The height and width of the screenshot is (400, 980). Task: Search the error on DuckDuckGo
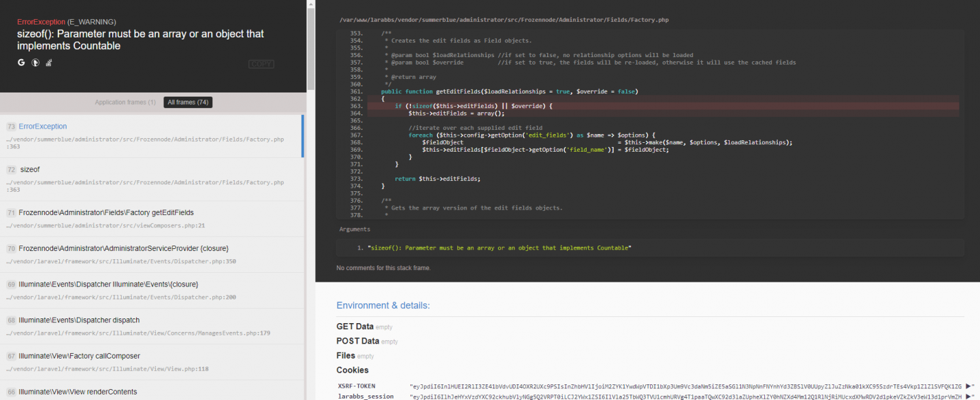(x=35, y=63)
